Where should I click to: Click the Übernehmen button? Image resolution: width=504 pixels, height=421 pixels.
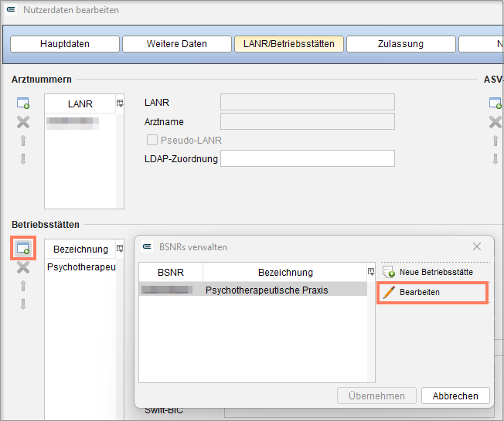pos(376,396)
